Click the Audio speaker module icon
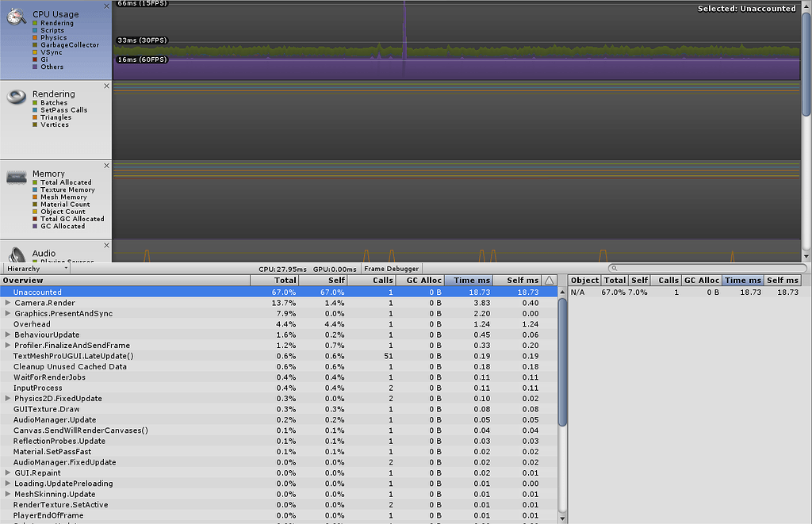The height and width of the screenshot is (524, 812). [x=16, y=254]
